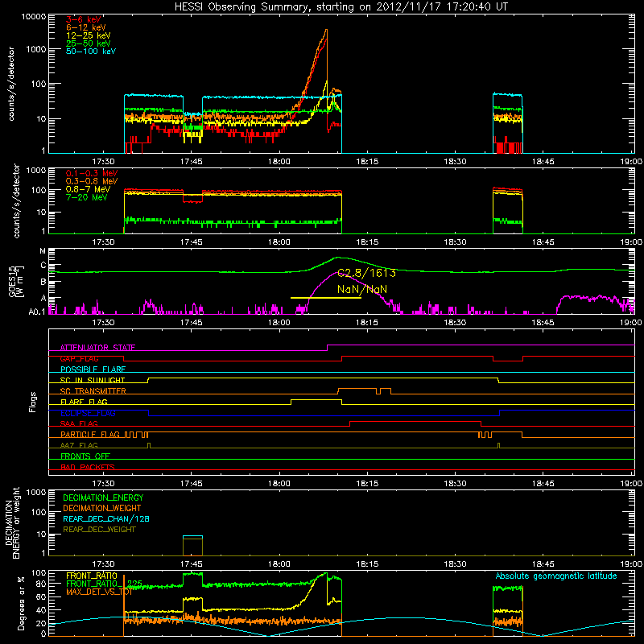This screenshot has height=644, width=644.
Task: Click the Flags axis title
Action: coord(33,402)
